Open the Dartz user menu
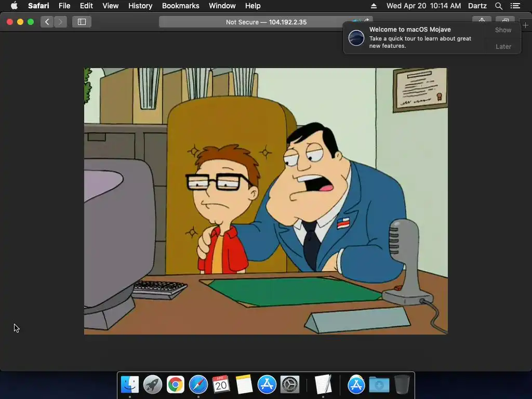532x399 pixels. 477,6
